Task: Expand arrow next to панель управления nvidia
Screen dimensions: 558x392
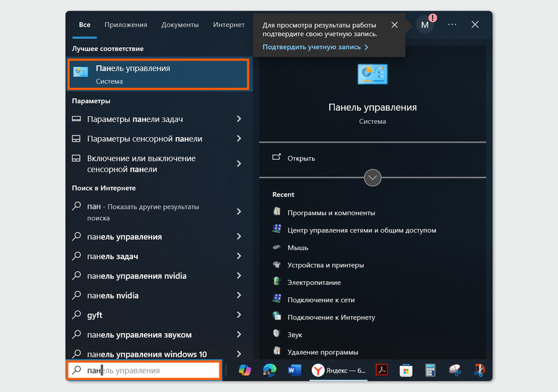Action: pyautogui.click(x=239, y=276)
